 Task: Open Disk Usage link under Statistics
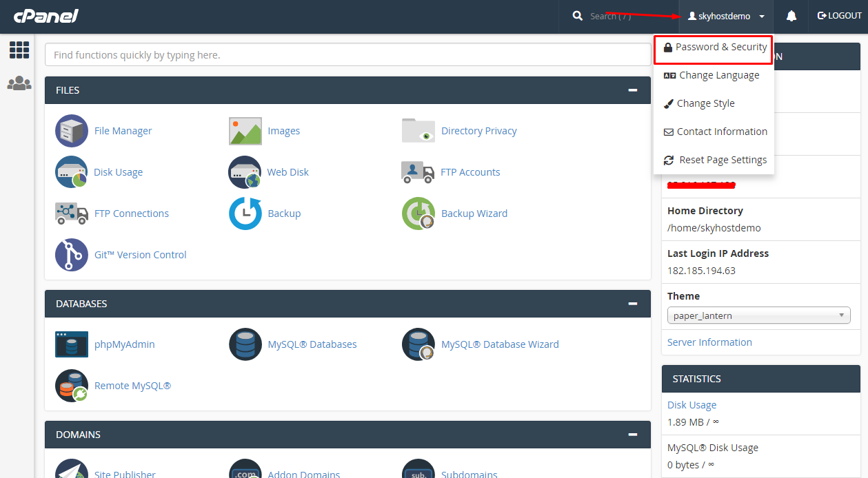point(692,405)
